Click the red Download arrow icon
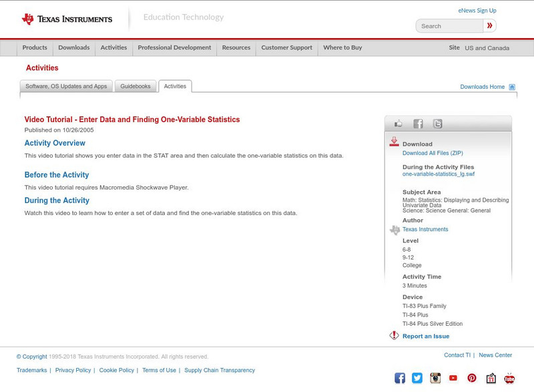 pos(394,142)
